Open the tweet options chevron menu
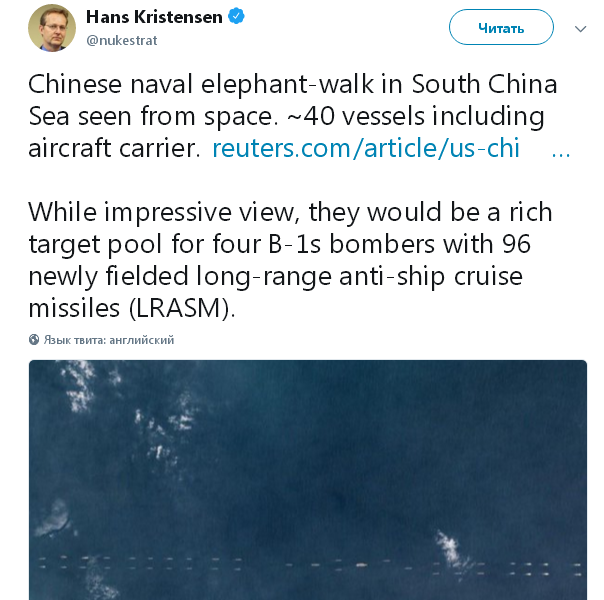This screenshot has height=600, width=604. click(580, 29)
